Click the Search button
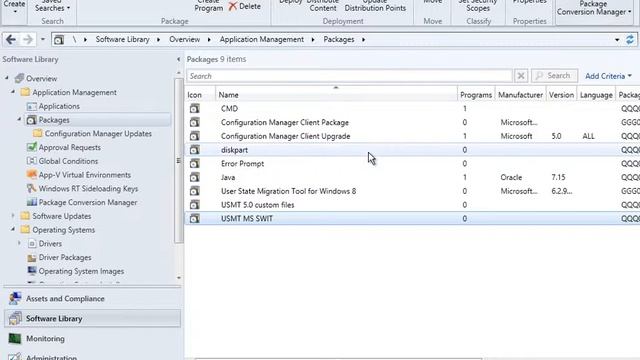The height and width of the screenshot is (360, 640). click(x=554, y=76)
